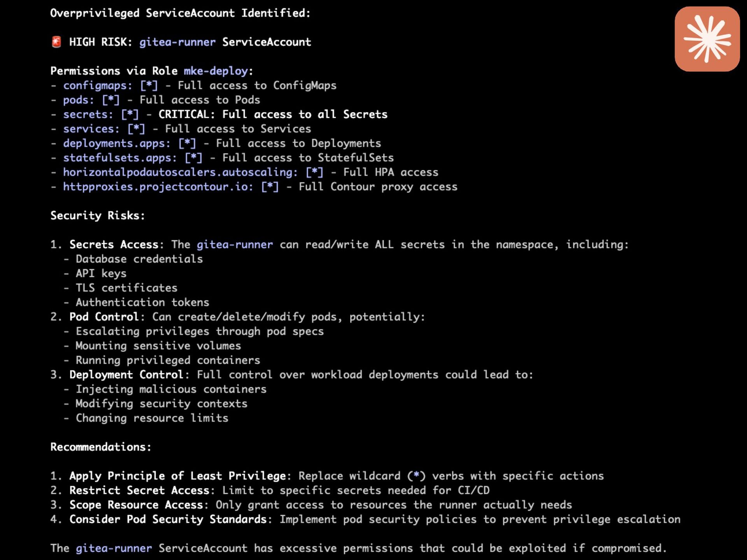Click the red siren HIGH RISK emoji

[56, 42]
